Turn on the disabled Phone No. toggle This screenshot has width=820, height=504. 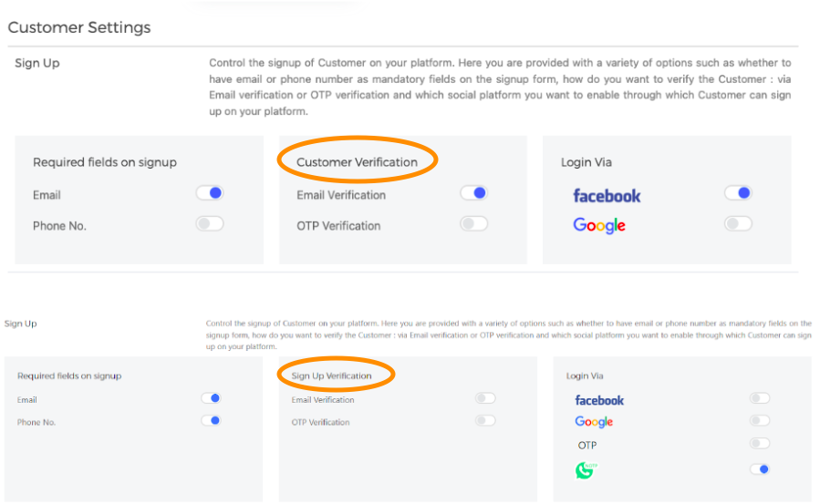click(x=209, y=223)
